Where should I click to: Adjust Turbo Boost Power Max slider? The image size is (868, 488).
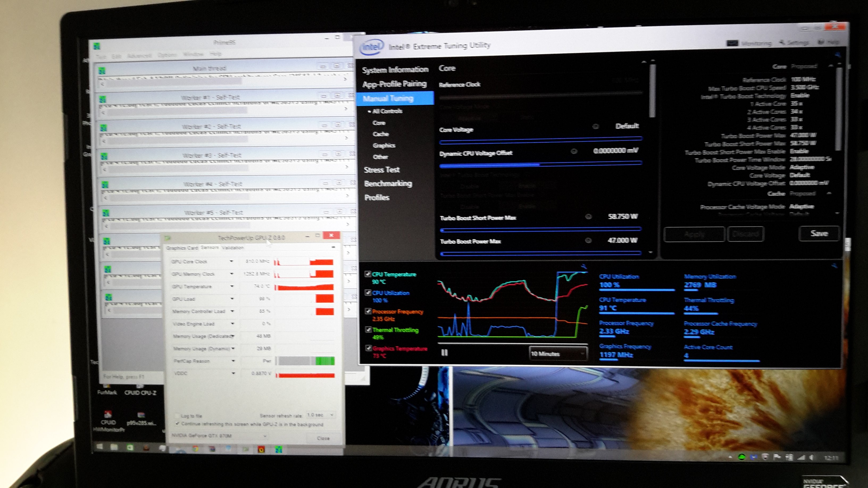coord(540,253)
